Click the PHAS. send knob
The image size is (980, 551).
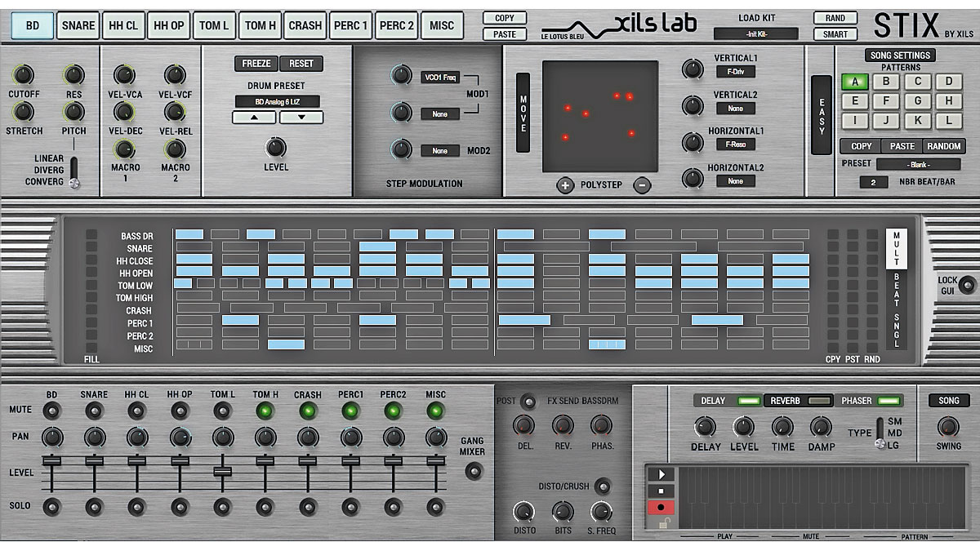click(601, 425)
